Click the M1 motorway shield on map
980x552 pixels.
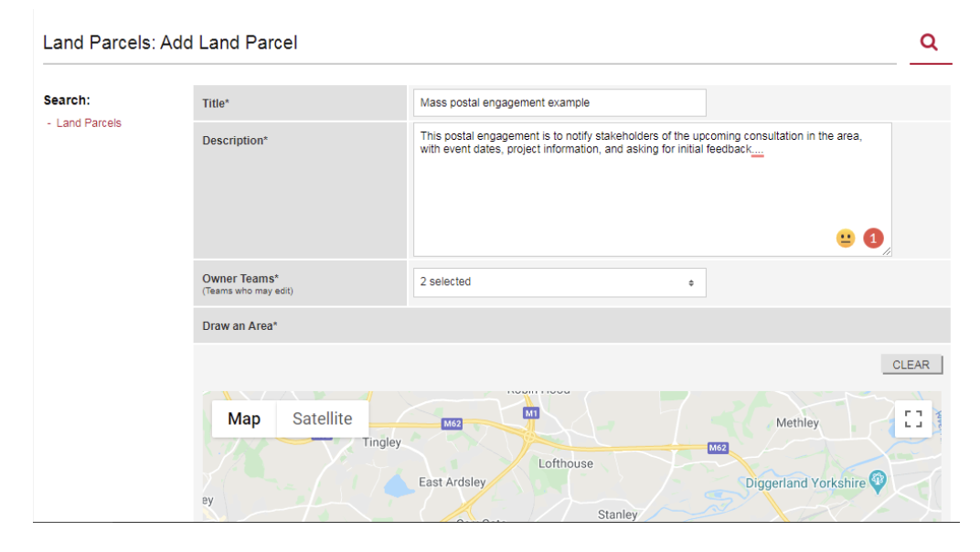[x=531, y=414]
